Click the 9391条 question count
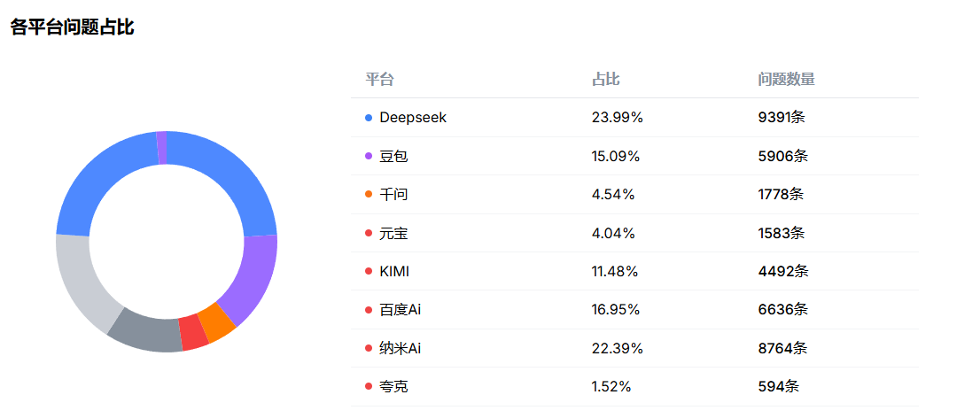This screenshot has height=418, width=980. pos(782,118)
